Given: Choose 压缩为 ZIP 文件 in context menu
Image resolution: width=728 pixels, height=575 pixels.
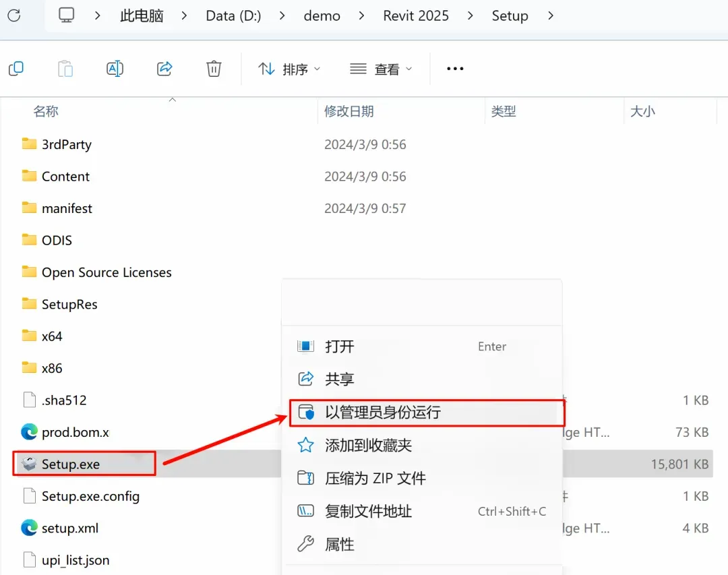Looking at the screenshot, I should [422, 479].
